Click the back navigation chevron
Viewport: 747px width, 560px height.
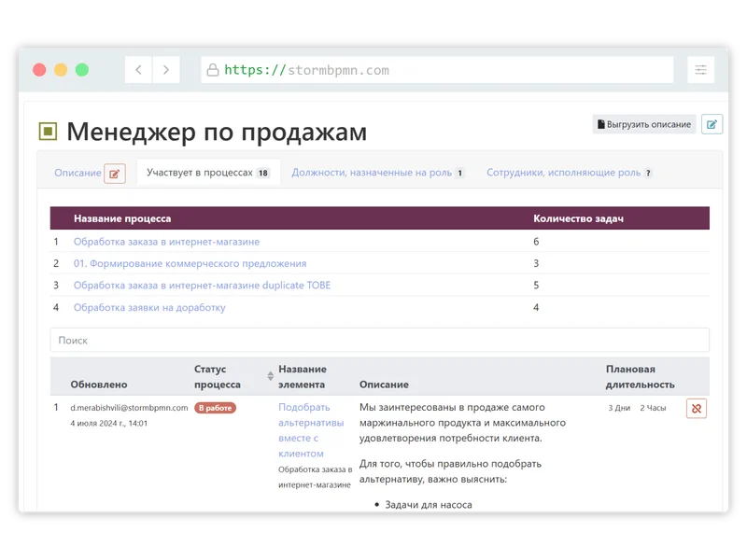139,68
